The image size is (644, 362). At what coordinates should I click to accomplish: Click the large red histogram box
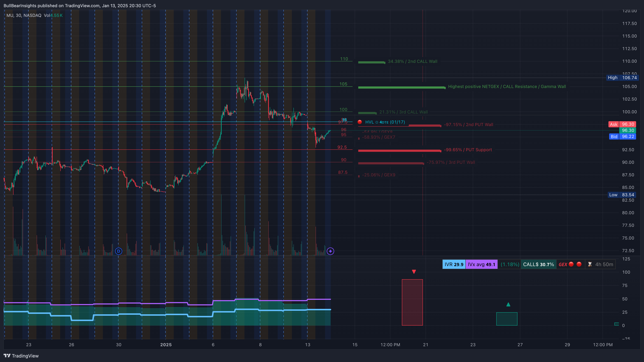[x=412, y=302]
